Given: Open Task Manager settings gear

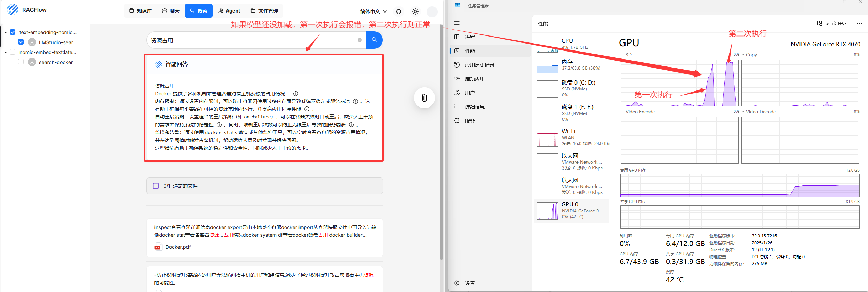Looking at the screenshot, I should (457, 283).
